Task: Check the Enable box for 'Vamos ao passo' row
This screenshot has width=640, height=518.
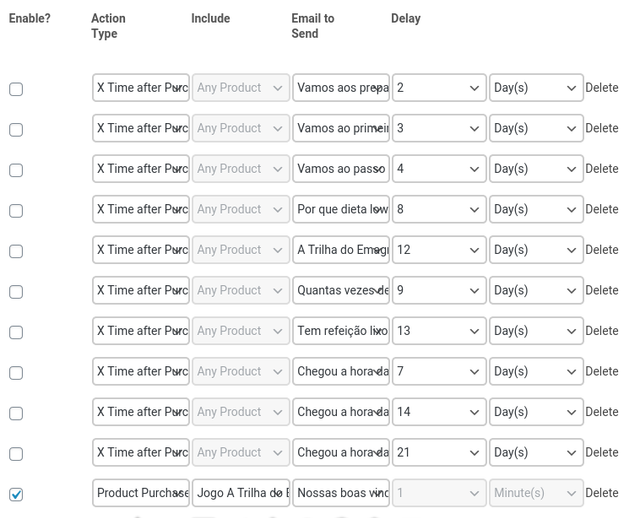Action: [16, 170]
